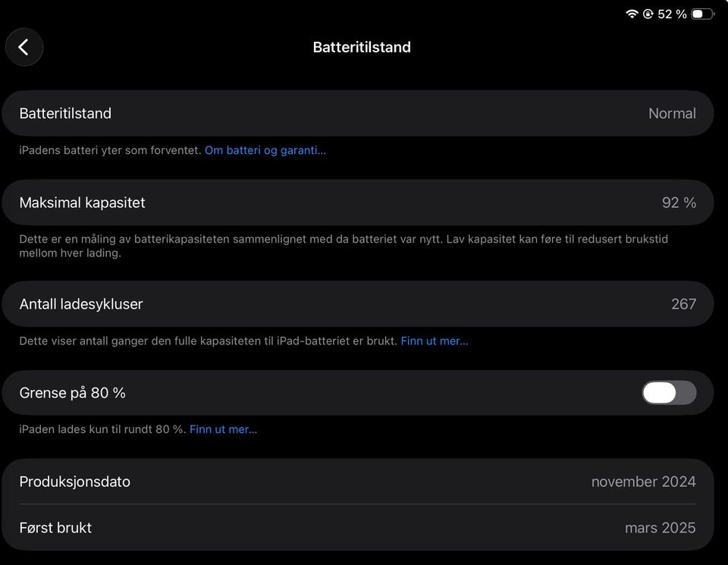This screenshot has height=565, width=728.
Task: Open Finn ut mer under Grense på 80 %
Action: 223,429
